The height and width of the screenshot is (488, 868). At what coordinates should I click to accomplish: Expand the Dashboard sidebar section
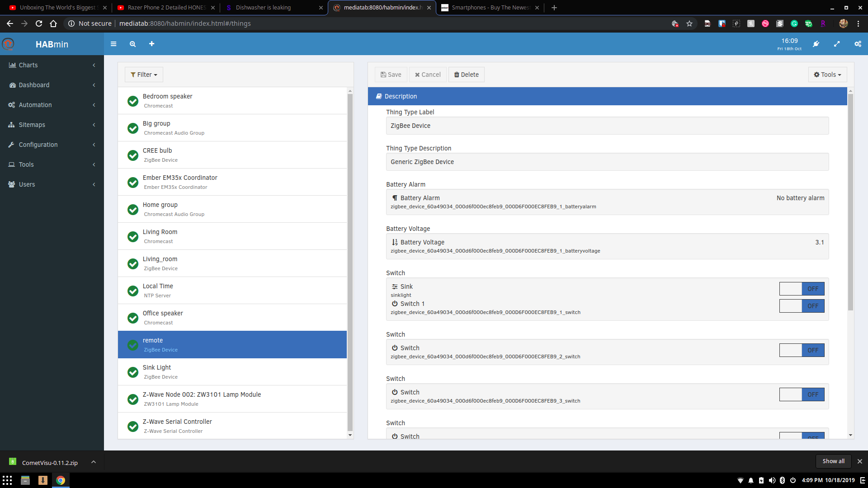pyautogui.click(x=52, y=85)
